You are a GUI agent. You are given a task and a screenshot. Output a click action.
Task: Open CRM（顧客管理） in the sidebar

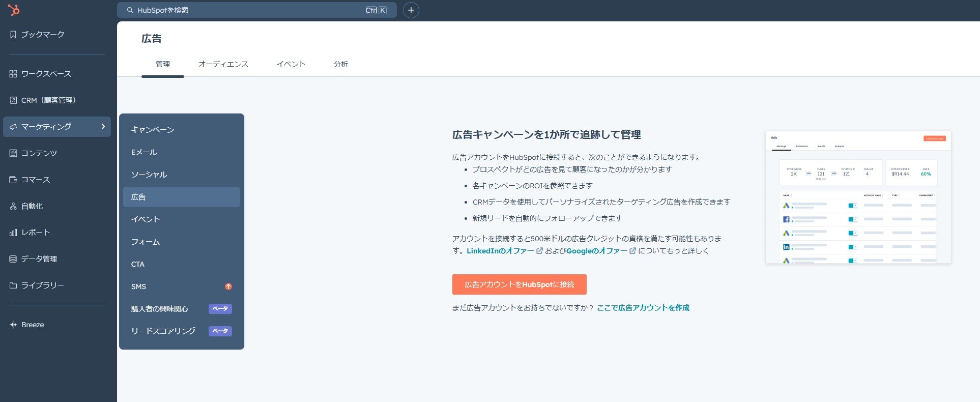57,100
